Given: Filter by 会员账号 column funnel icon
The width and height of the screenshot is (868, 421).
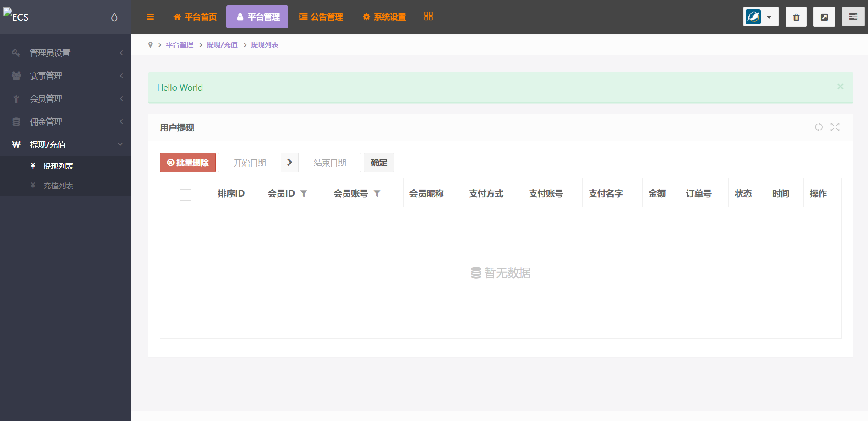Looking at the screenshot, I should (377, 194).
